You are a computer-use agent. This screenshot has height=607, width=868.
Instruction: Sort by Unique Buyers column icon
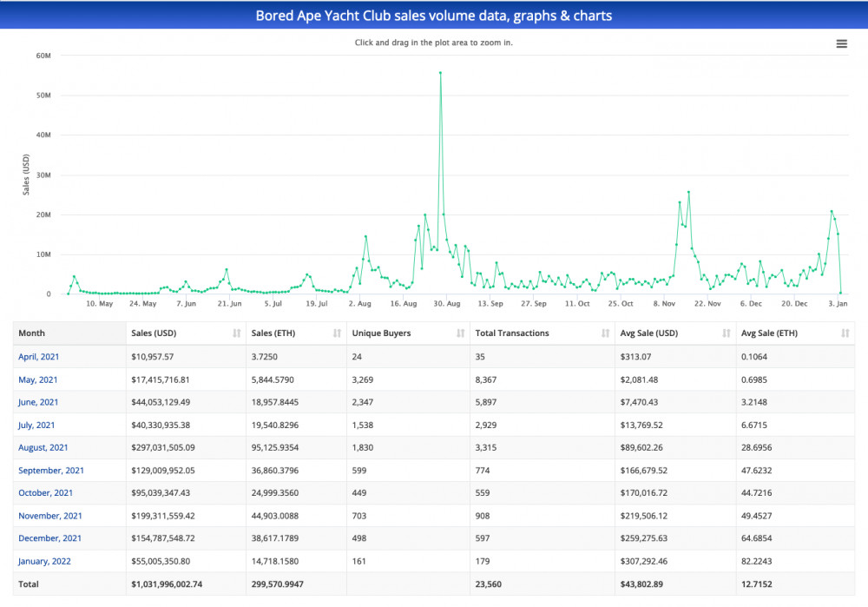[x=460, y=333]
